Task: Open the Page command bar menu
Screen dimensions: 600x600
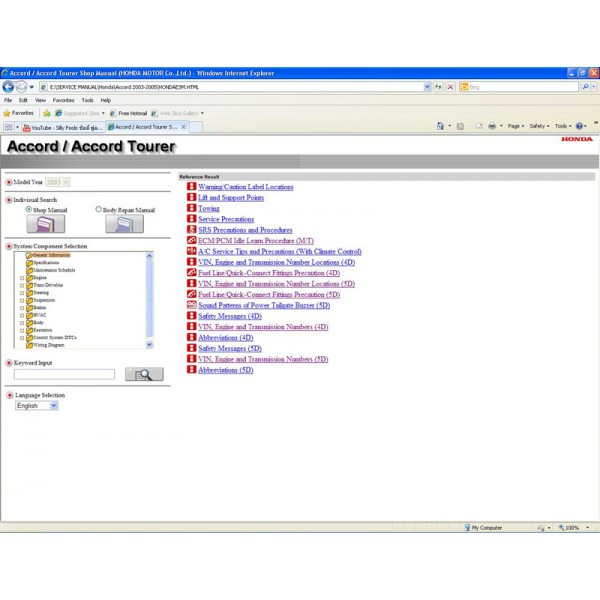Action: (515, 126)
